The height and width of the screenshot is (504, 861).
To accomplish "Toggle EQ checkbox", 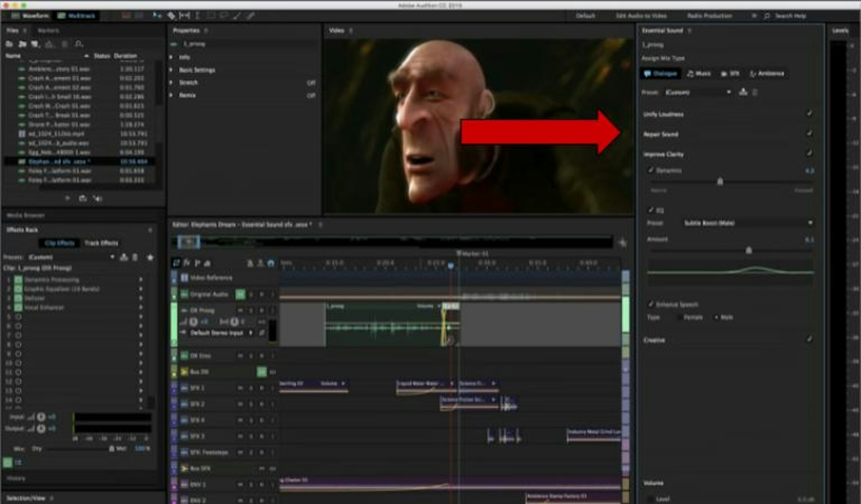I will pyautogui.click(x=651, y=210).
